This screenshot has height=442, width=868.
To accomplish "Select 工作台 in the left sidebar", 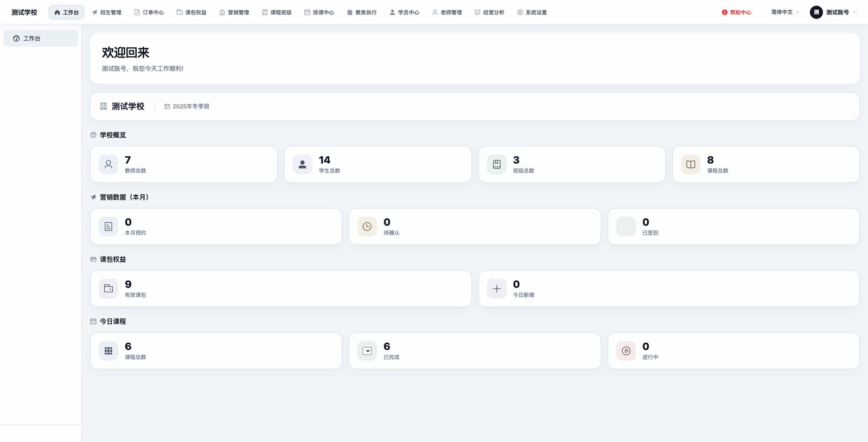I will (x=41, y=39).
